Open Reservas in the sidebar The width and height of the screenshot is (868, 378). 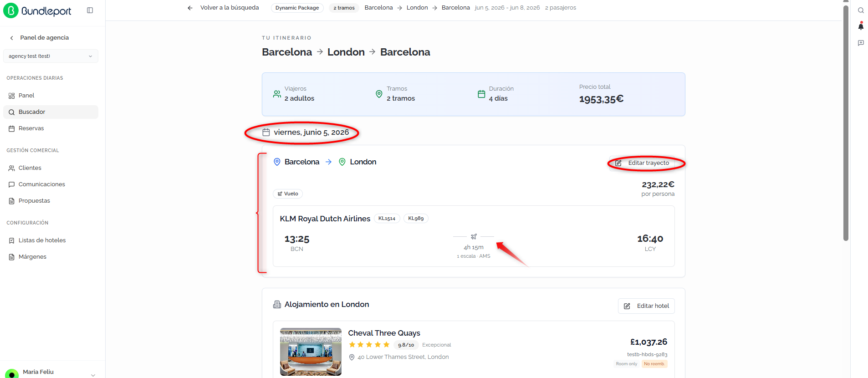coord(51,128)
